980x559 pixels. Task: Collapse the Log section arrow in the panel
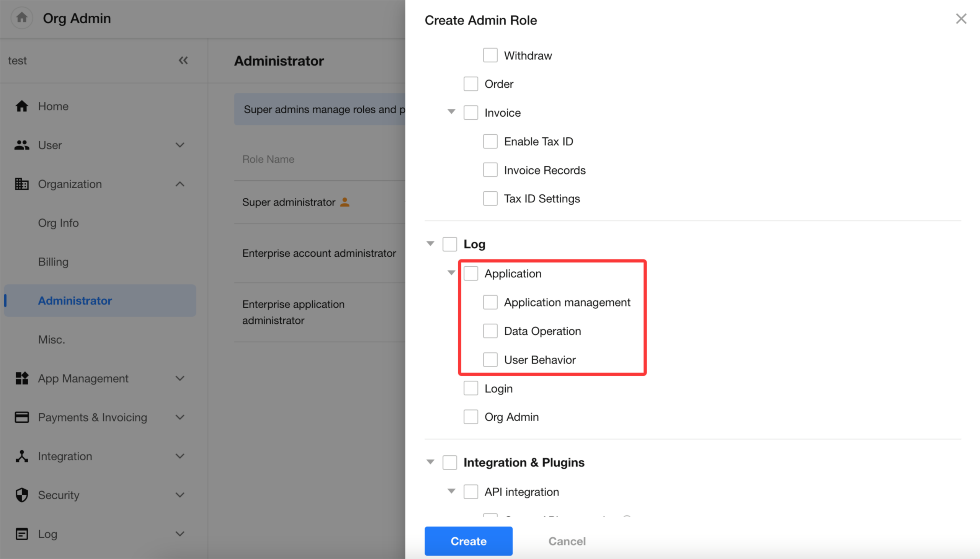click(x=431, y=243)
